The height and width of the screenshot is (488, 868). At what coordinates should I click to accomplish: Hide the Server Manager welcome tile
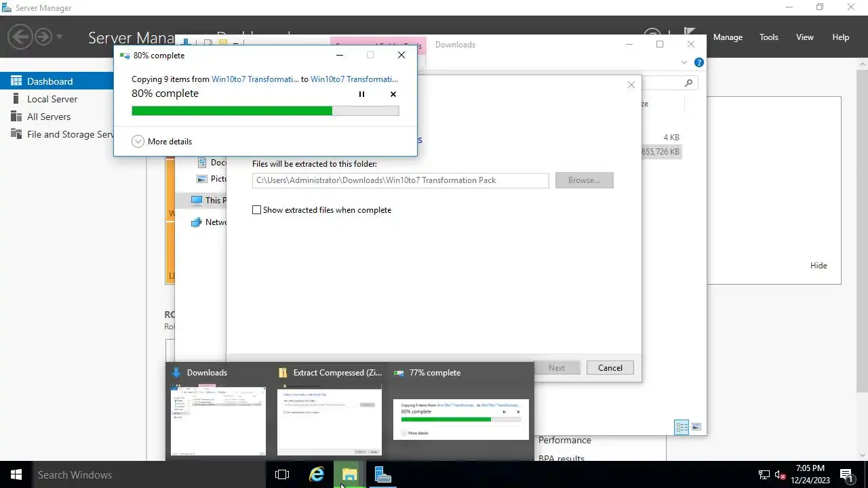point(818,266)
